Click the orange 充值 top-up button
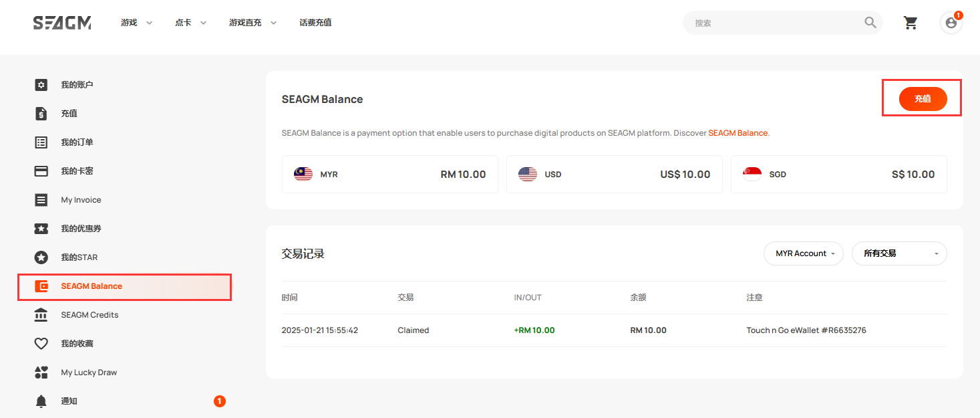This screenshot has width=980, height=418. [923, 99]
